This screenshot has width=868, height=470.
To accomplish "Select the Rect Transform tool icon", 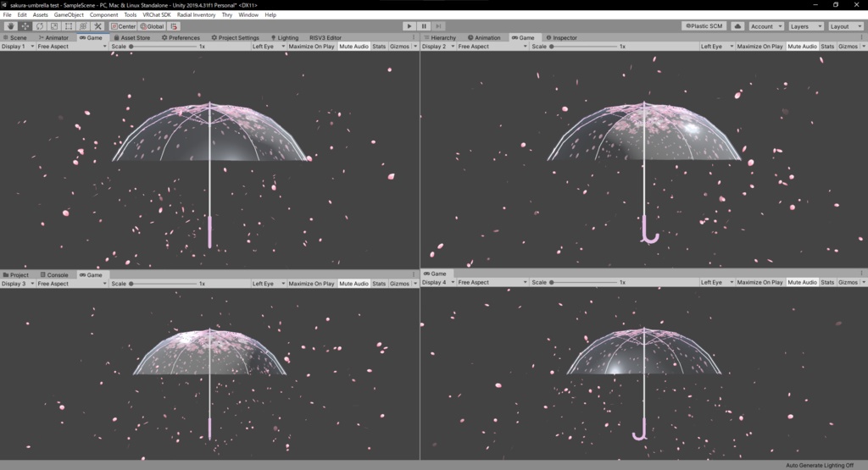I will [69, 26].
